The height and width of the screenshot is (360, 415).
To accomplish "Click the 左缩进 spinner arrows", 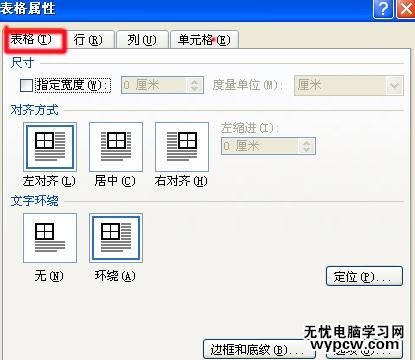I will click(306, 146).
